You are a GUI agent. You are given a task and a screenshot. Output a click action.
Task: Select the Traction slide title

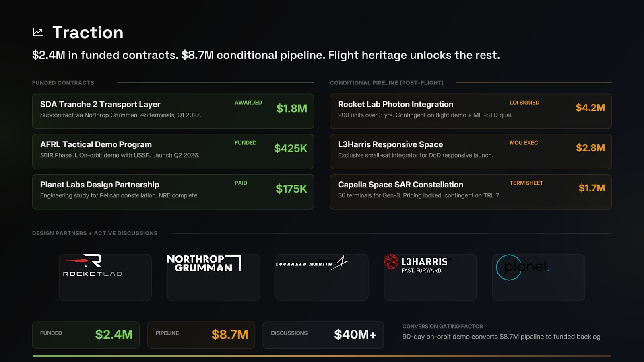[88, 33]
